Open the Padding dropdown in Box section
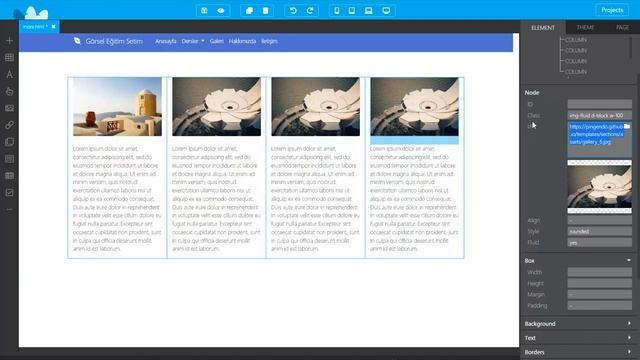The image size is (640, 360). pos(599,305)
